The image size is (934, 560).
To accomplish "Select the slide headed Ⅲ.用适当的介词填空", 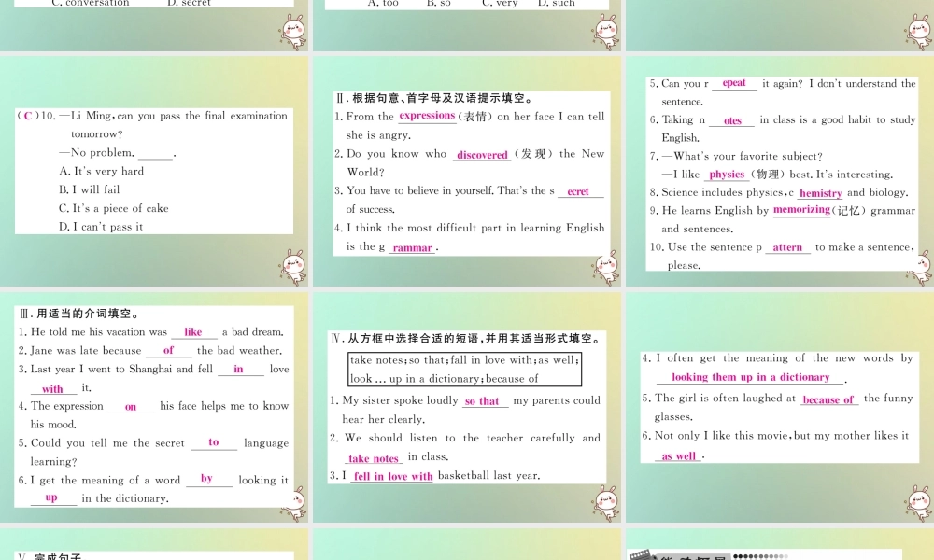I will (x=154, y=406).
